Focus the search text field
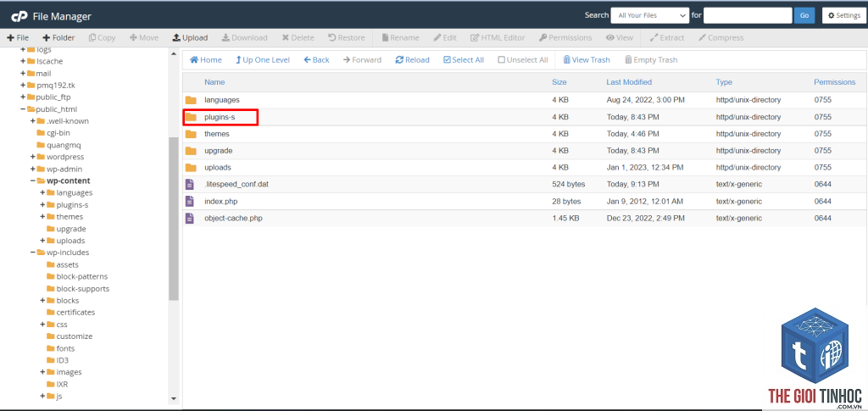Image resolution: width=868 pixels, height=411 pixels. coord(748,15)
